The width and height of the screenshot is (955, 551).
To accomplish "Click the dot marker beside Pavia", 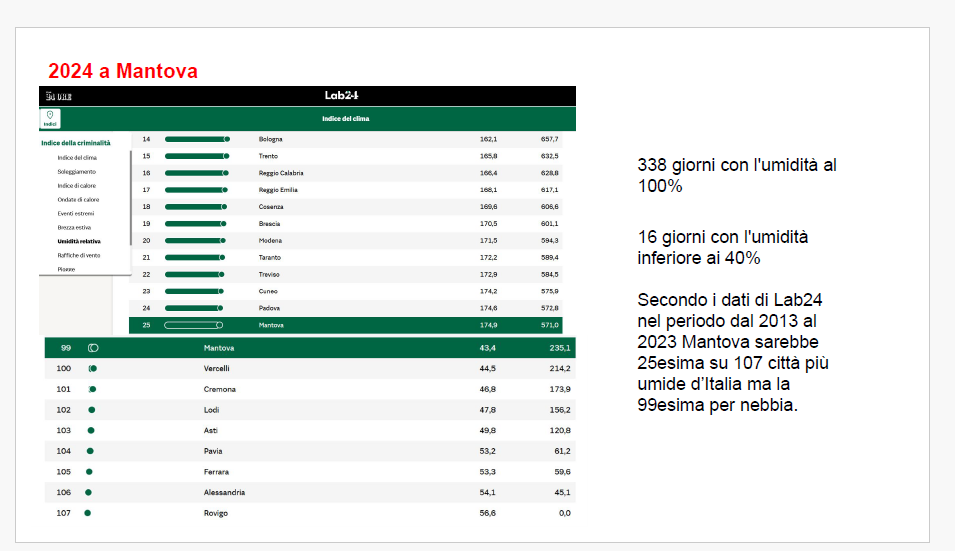I will 89,451.
